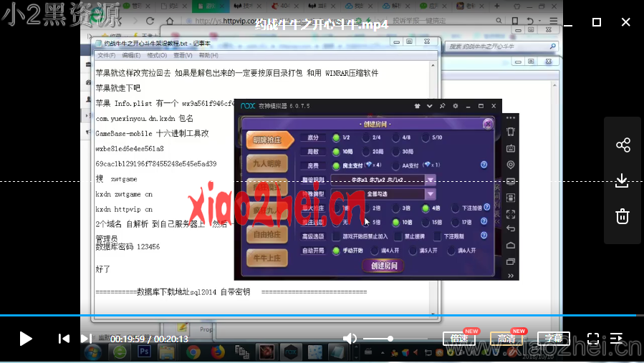Select base score 5/10 radio button

pyautogui.click(x=426, y=137)
